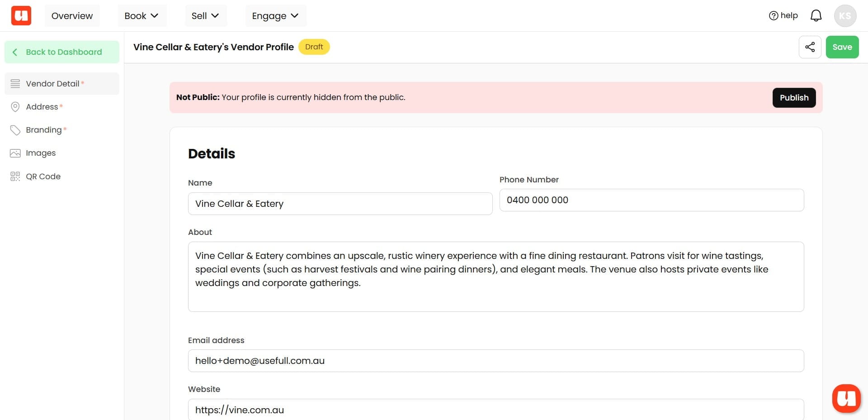This screenshot has height=420, width=868.
Task: Switch to the Overview menu item
Action: (72, 15)
